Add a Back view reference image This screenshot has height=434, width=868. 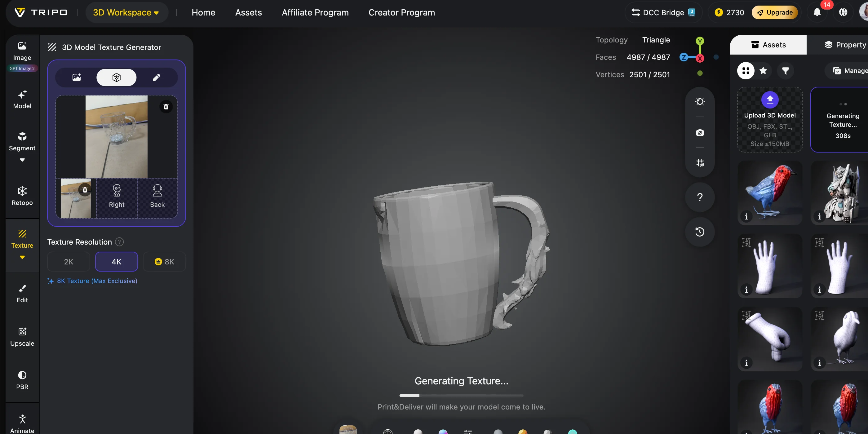(157, 198)
